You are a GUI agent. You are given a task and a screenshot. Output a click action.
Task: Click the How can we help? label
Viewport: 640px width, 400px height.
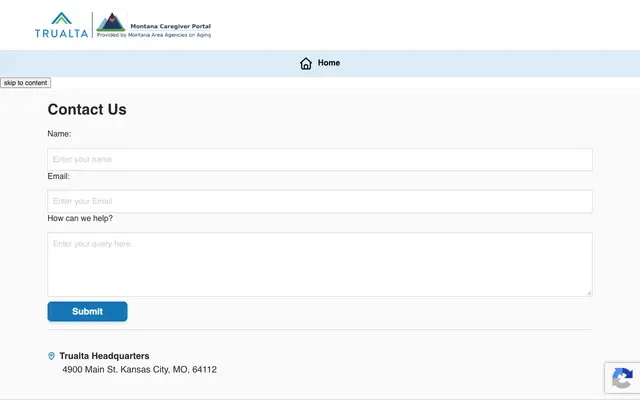click(80, 218)
